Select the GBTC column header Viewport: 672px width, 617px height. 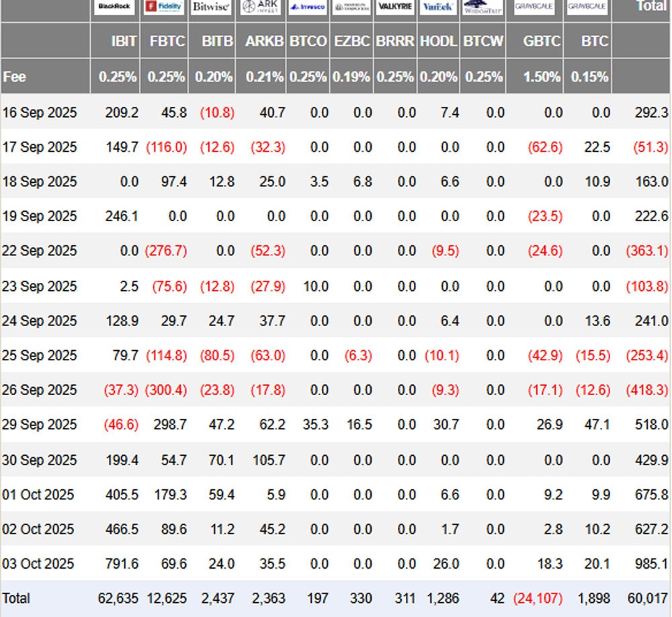(542, 41)
